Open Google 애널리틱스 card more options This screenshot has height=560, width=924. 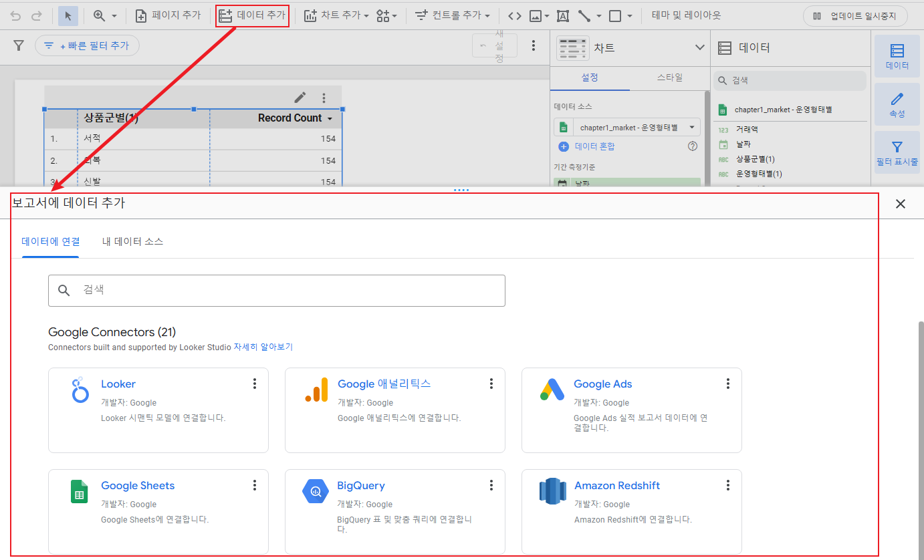pyautogui.click(x=491, y=384)
